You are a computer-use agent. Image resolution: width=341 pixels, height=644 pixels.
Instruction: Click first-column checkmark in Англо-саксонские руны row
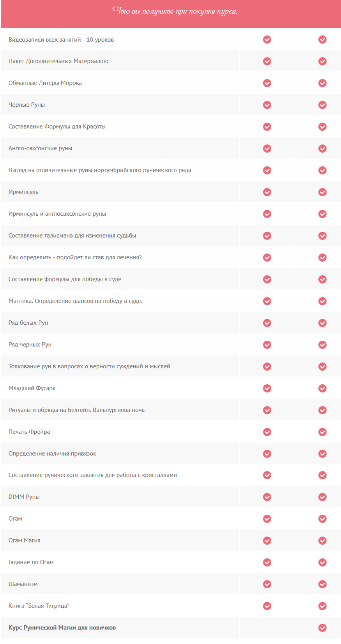[267, 149]
